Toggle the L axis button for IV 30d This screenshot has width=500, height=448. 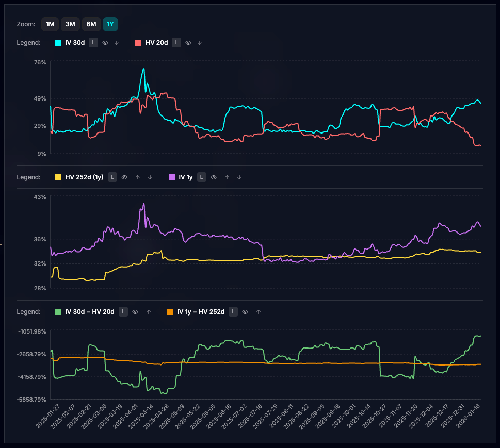(x=93, y=43)
